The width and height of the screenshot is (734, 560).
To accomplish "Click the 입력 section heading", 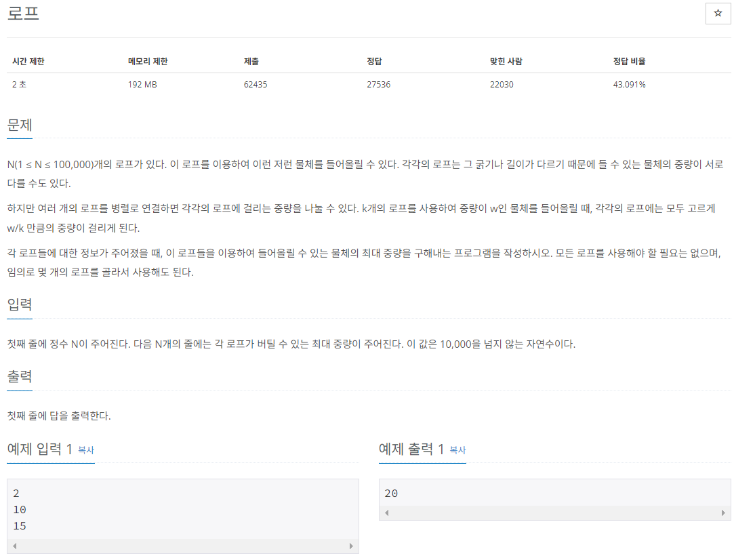I will pos(20,305).
